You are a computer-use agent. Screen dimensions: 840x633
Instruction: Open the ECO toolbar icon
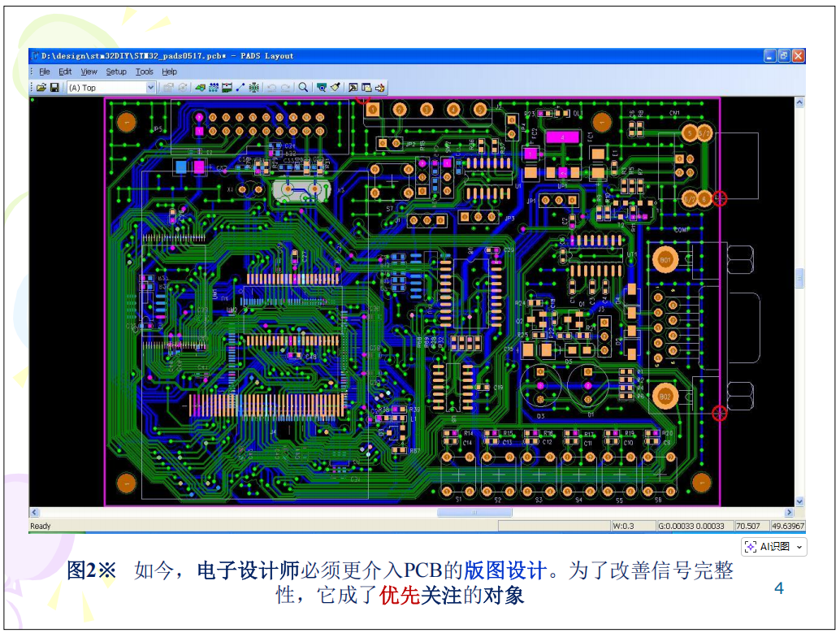coord(240,88)
